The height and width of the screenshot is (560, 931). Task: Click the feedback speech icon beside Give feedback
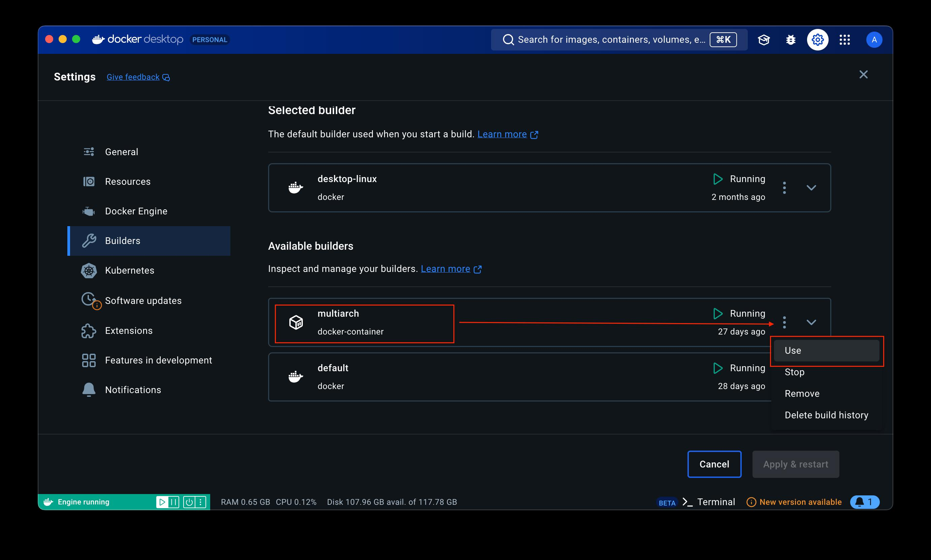(x=166, y=77)
